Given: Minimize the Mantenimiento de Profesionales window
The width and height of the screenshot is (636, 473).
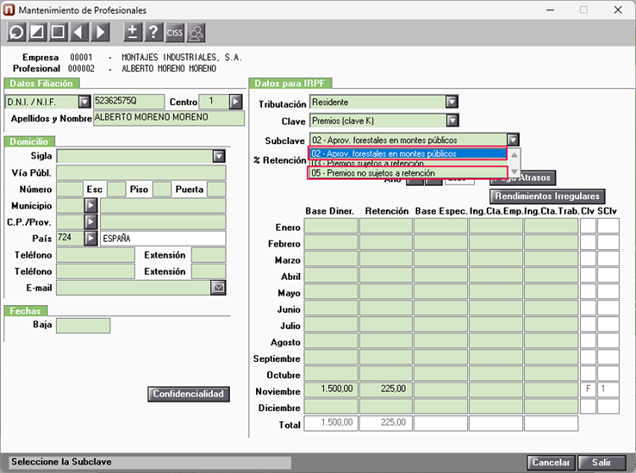Looking at the screenshot, I should [x=550, y=10].
